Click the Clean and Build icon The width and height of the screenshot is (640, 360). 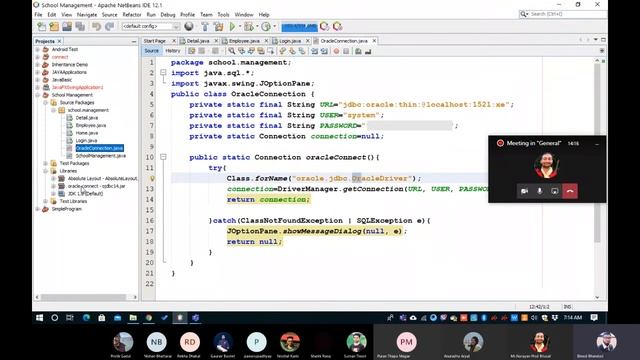[218, 27]
